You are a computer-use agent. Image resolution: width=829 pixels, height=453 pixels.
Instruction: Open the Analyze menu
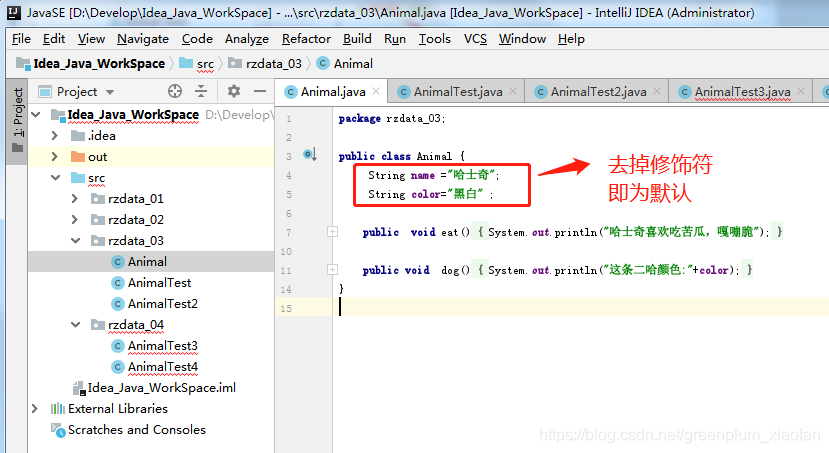246,39
